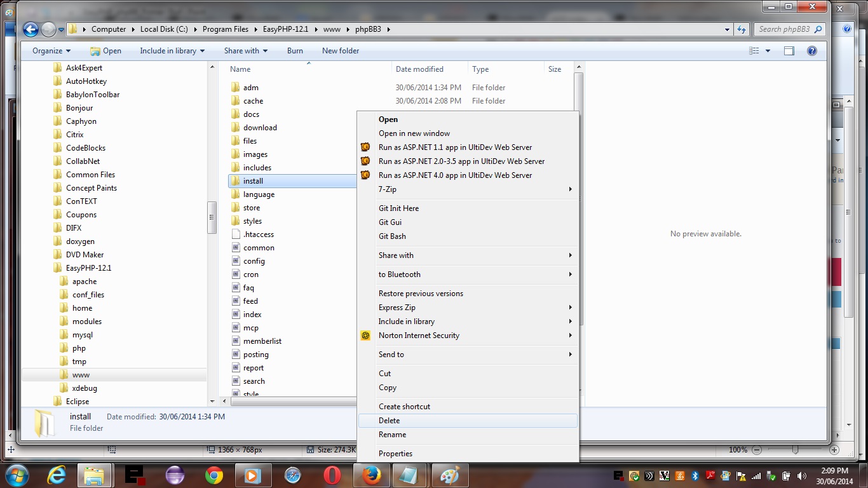The width and height of the screenshot is (868, 488).
Task: Open the Windows Start button
Action: point(17,475)
